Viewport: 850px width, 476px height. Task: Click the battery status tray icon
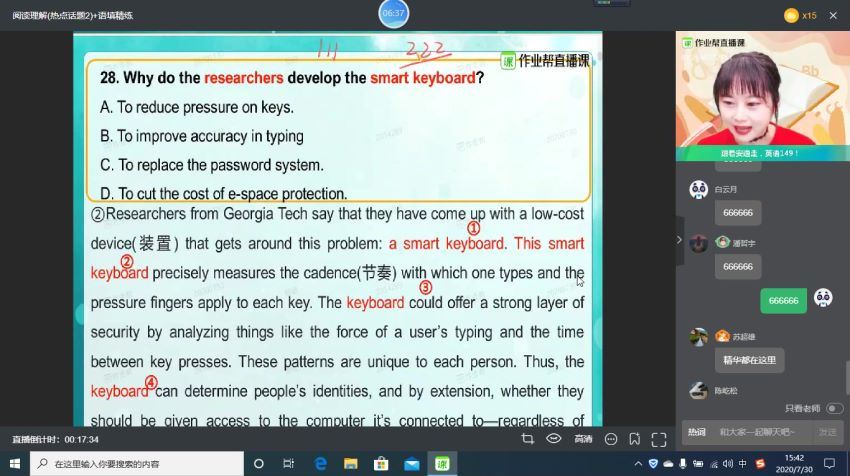pyautogui.click(x=698, y=464)
